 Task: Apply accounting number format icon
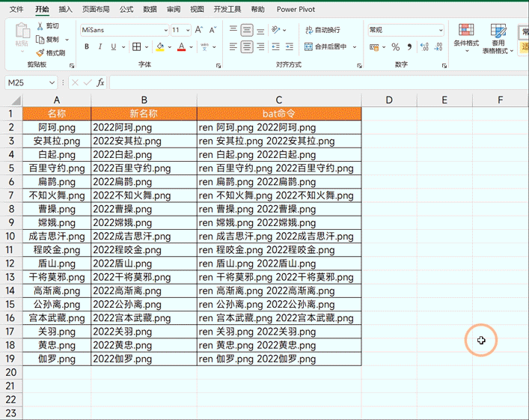tap(374, 47)
